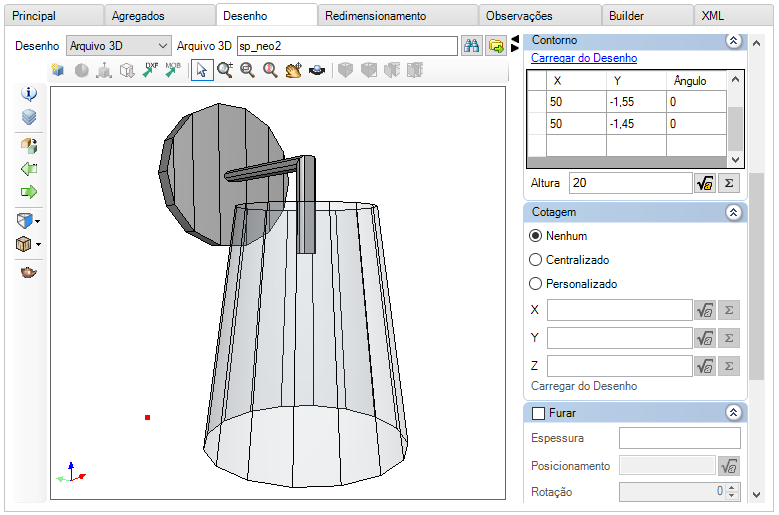Click the contour table scroll up arrow

735,79
